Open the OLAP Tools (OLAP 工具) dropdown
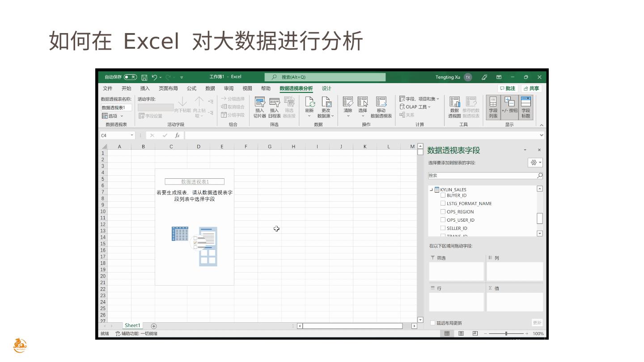This screenshot has width=644, height=362. point(415,107)
